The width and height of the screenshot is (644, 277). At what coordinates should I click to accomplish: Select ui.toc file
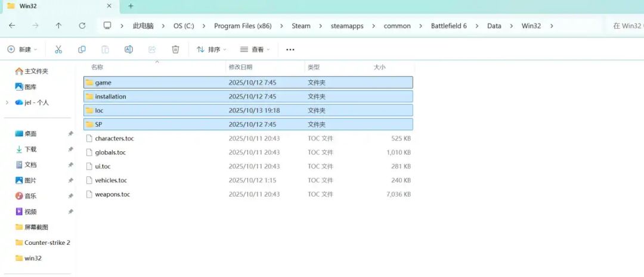tap(248, 166)
